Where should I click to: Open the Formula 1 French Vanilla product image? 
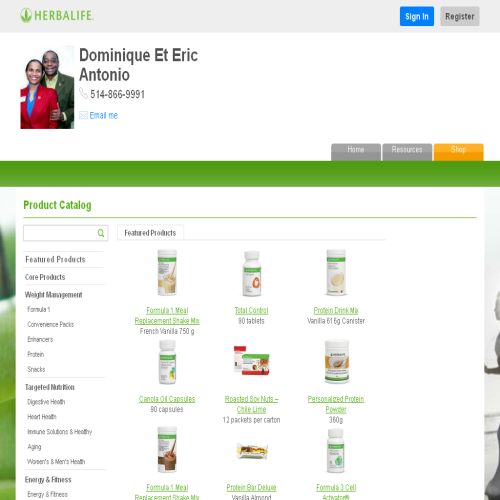[x=167, y=273]
